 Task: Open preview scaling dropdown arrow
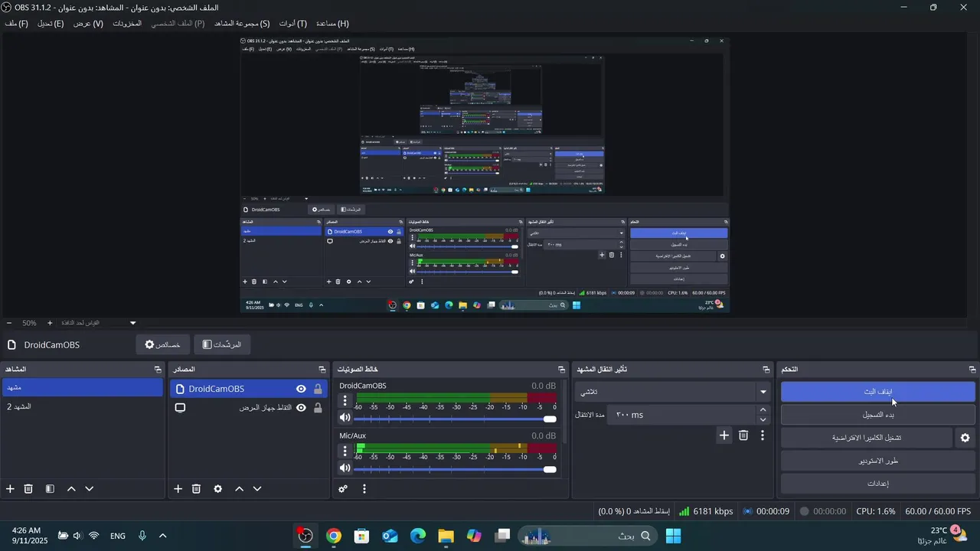[x=132, y=323]
